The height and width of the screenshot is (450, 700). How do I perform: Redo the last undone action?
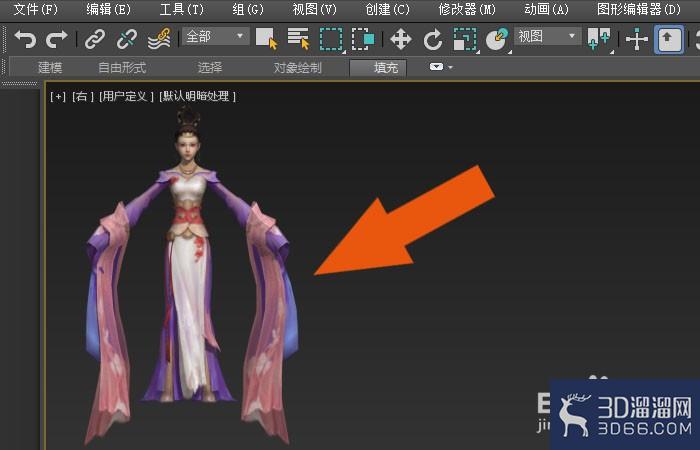point(57,39)
